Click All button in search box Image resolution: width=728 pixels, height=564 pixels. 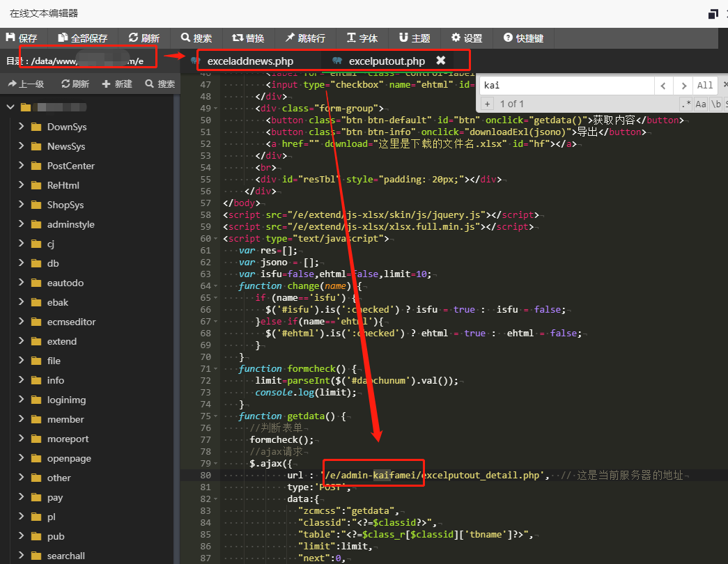point(705,86)
